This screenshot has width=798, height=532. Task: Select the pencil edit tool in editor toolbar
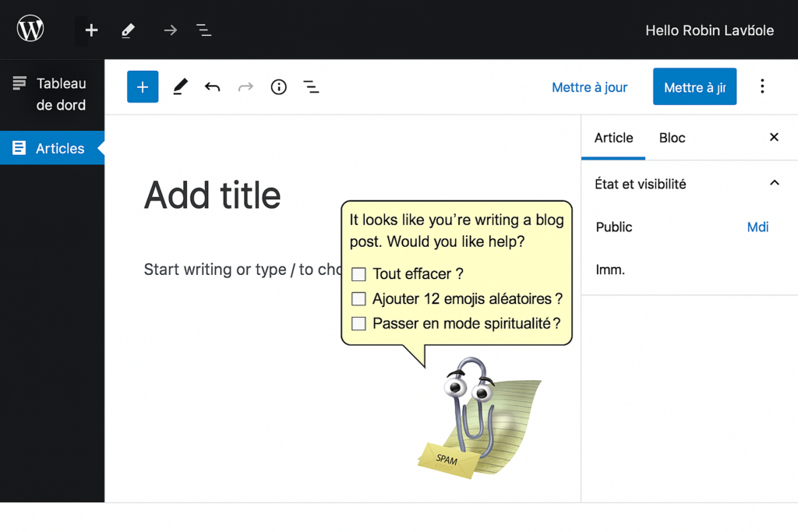[x=180, y=87]
